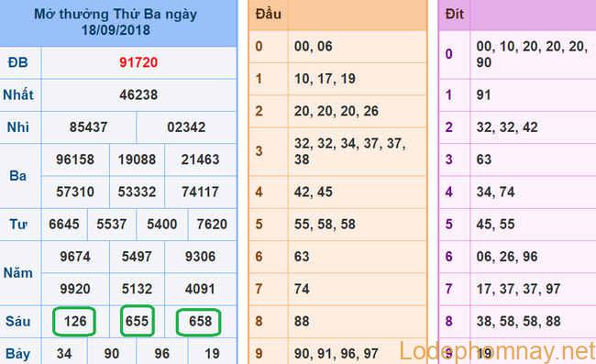Select the Nhất row label
This screenshot has height=364, width=596.
(x=18, y=94)
